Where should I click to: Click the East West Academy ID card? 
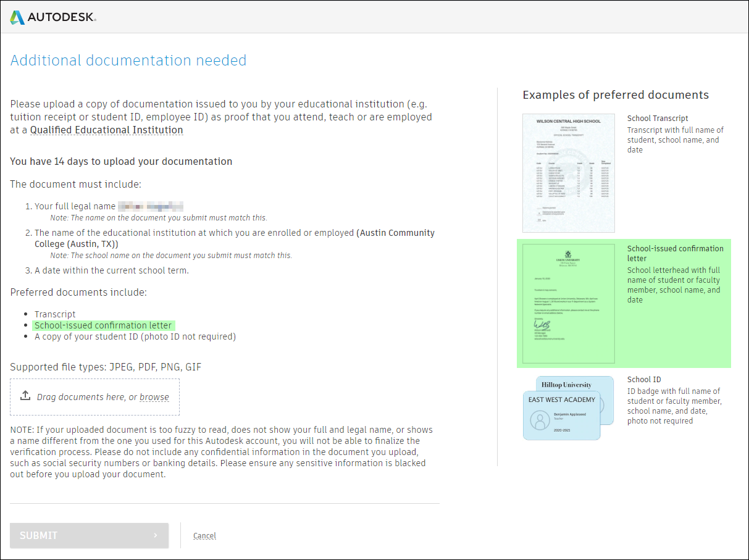(561, 415)
